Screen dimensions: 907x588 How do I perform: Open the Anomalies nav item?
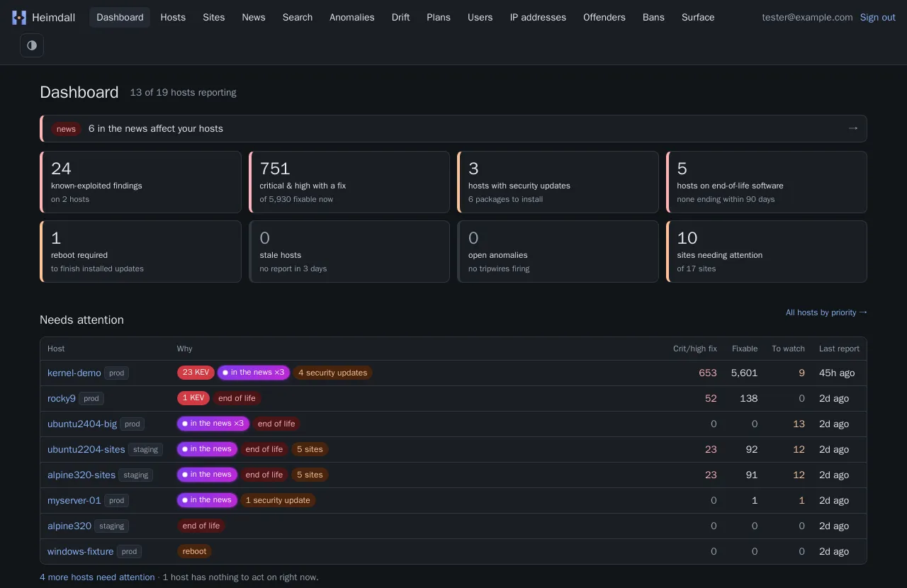[x=352, y=17]
